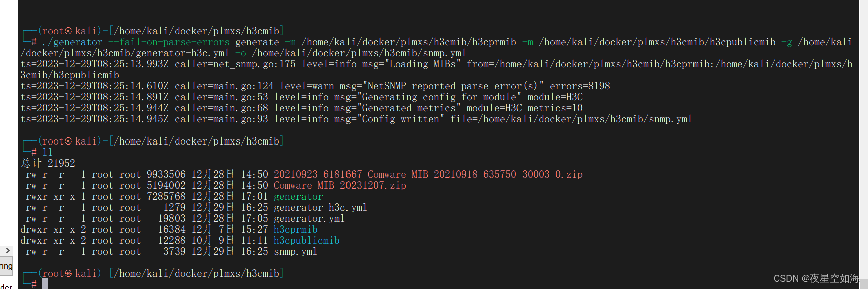
Task: Click the Kali skull icon in last prompt
Action: (x=69, y=274)
